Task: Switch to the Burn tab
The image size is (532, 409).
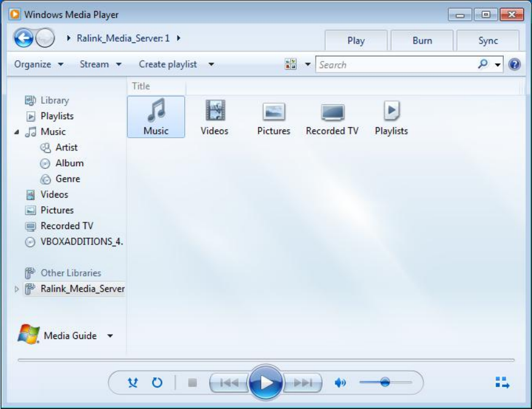Action: coord(423,41)
